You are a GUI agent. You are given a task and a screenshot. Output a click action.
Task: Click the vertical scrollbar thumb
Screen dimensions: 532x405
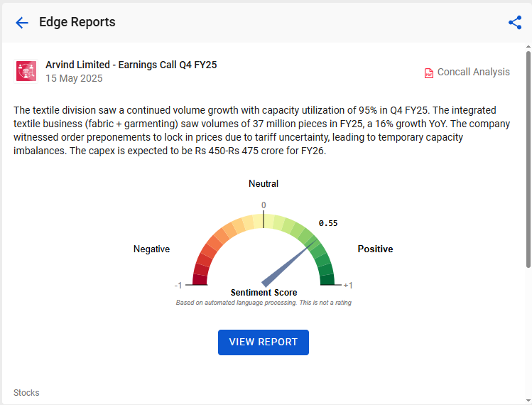(528, 159)
